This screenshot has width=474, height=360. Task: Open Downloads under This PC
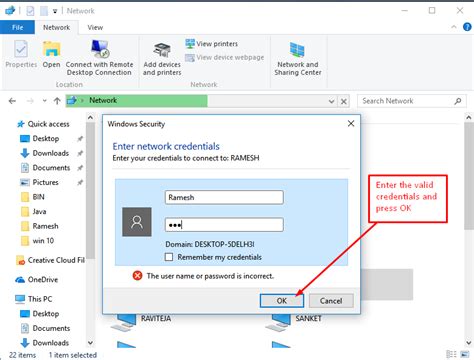pyautogui.click(x=45, y=343)
